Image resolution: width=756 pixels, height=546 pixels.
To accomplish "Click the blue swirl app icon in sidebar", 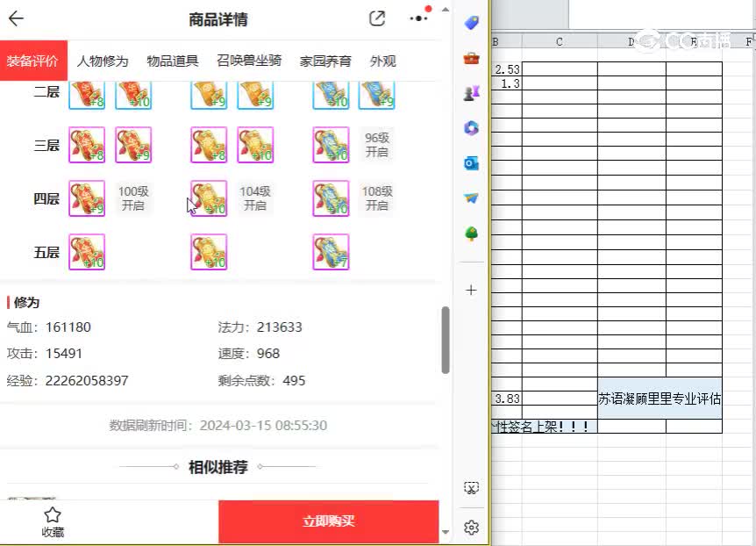I will pos(471,128).
